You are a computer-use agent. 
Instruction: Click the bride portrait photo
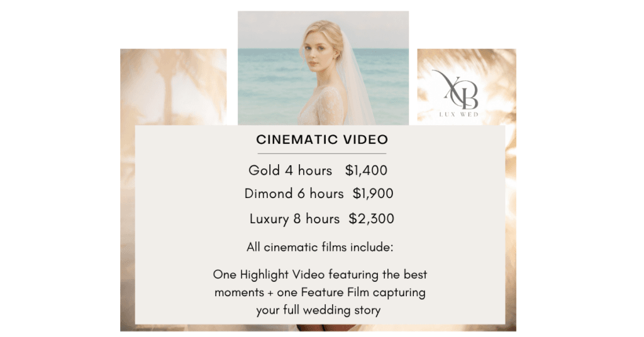323,68
